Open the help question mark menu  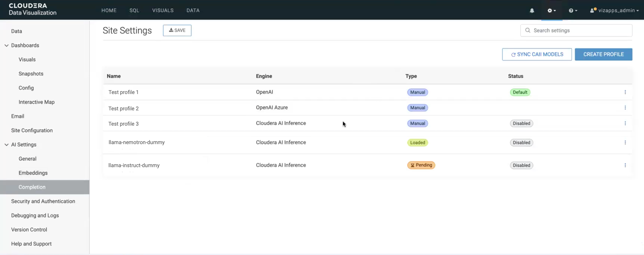pyautogui.click(x=573, y=10)
